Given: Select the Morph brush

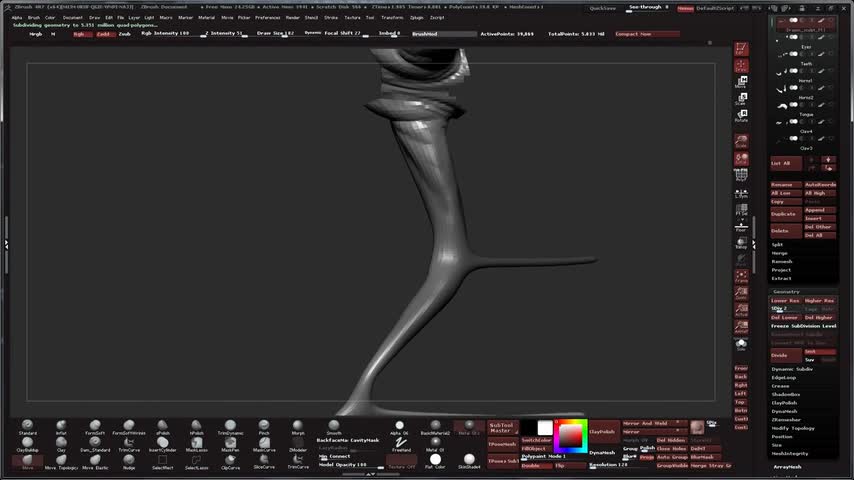Looking at the screenshot, I should tap(298, 427).
